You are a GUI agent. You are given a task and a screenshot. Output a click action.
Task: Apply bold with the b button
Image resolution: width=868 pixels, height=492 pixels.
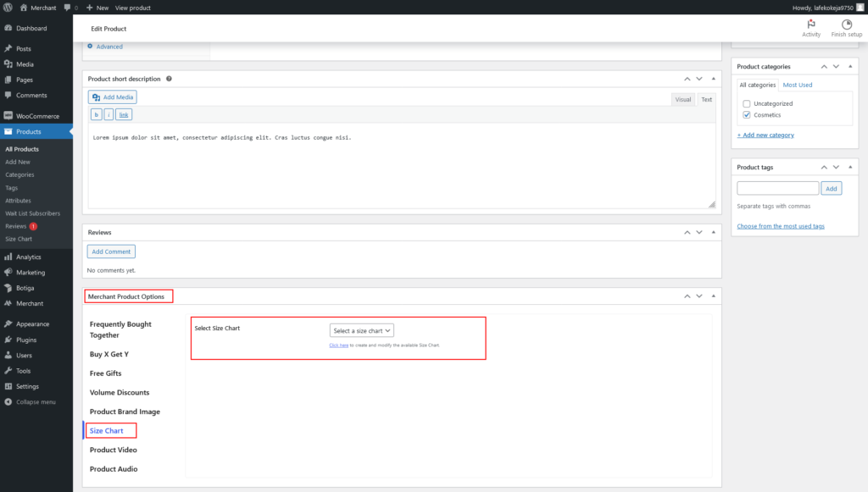[96, 113]
